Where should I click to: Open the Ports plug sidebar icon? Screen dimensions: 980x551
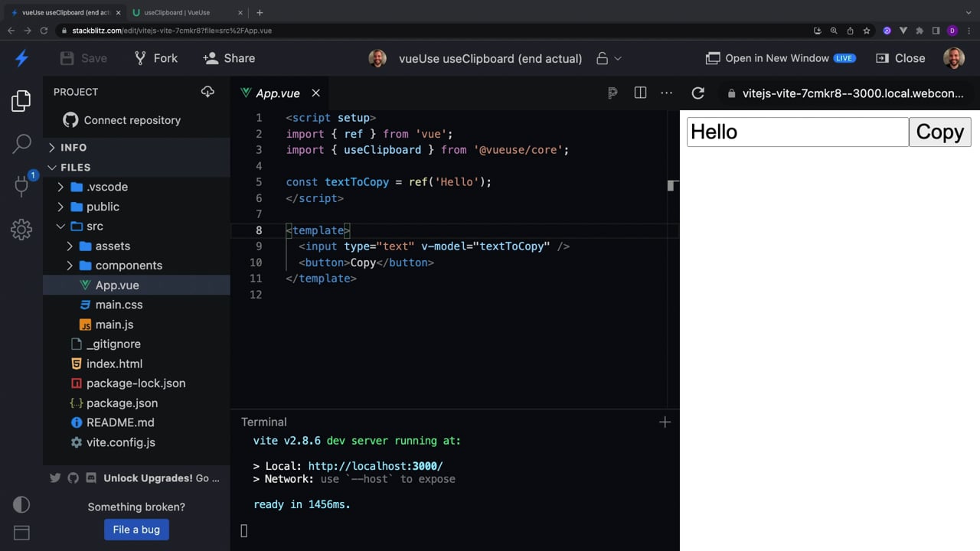click(x=21, y=186)
